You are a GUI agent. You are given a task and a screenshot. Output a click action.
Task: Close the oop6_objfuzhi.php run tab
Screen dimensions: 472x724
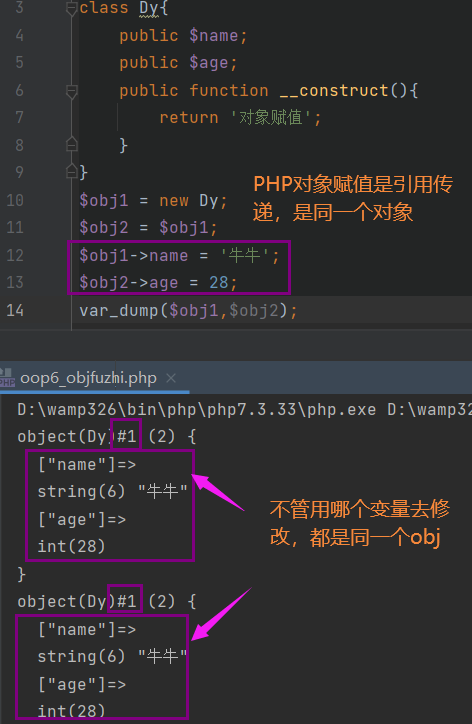tap(171, 378)
